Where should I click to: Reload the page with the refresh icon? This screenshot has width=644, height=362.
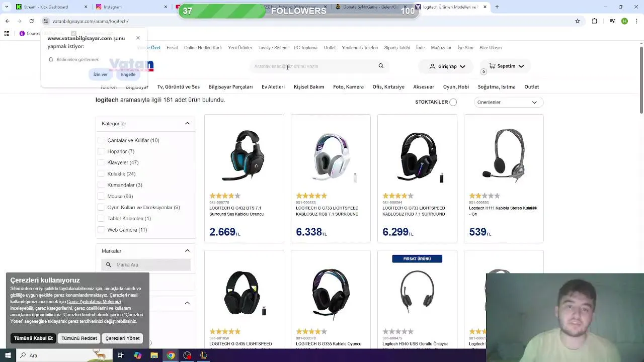tap(31, 21)
